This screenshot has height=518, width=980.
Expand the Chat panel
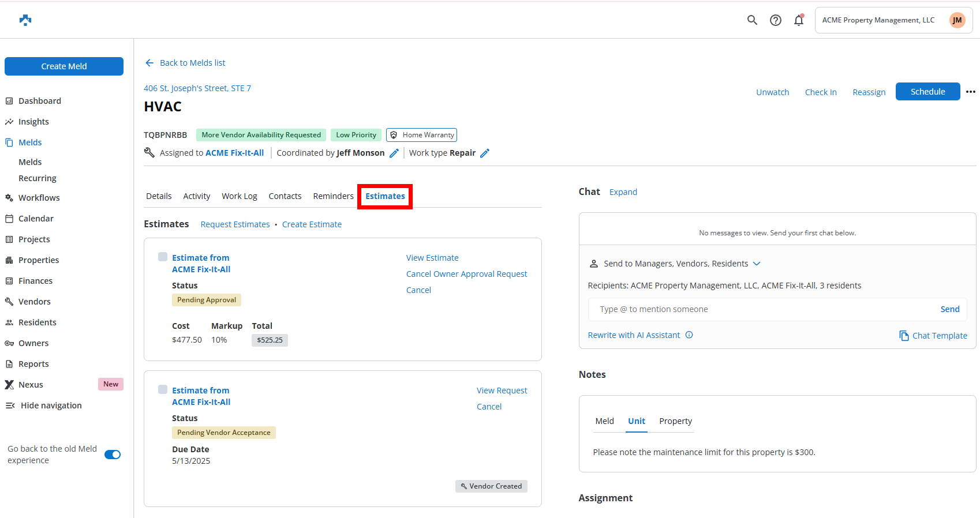pyautogui.click(x=623, y=192)
